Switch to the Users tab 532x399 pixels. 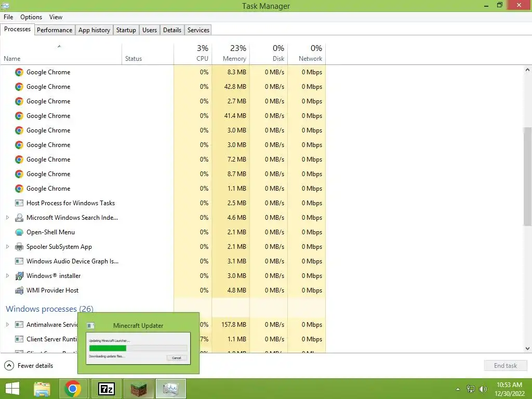coord(150,30)
